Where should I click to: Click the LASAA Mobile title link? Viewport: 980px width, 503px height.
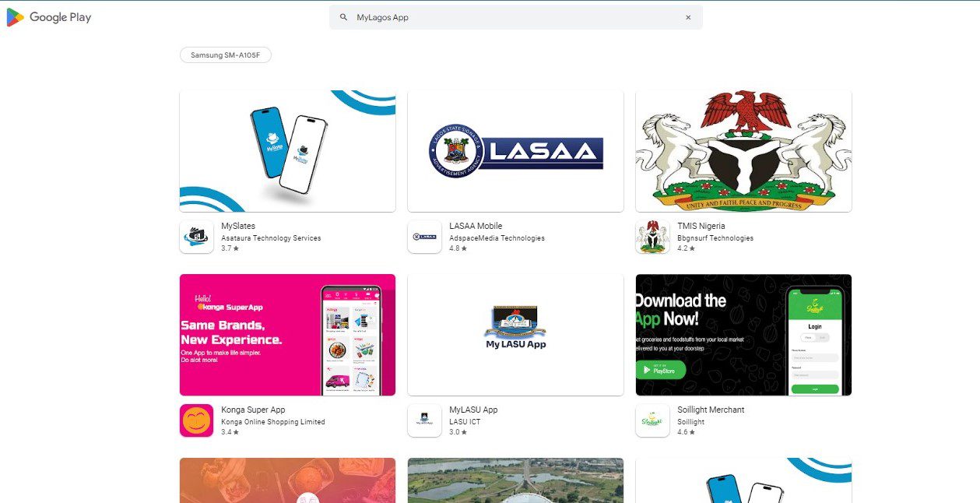[x=476, y=226]
